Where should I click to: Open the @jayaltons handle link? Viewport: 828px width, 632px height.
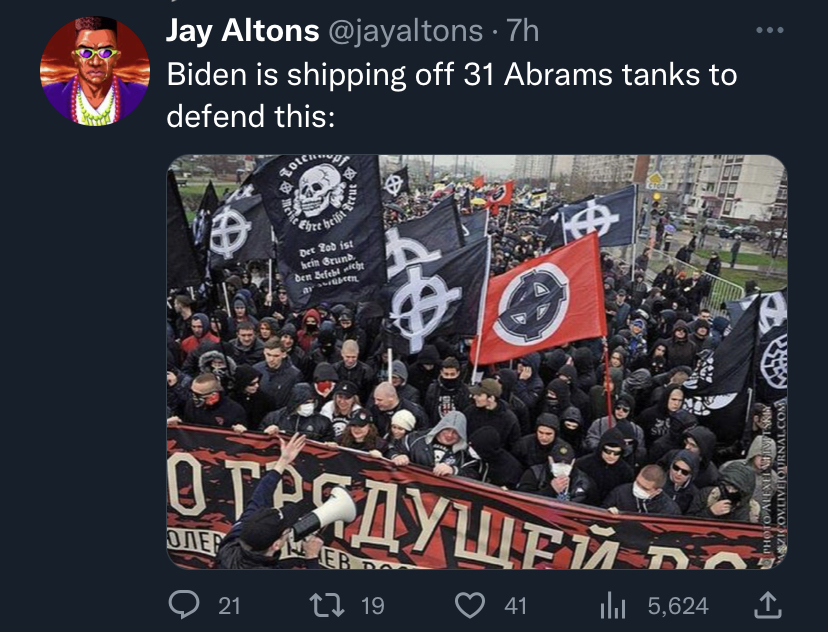point(406,32)
